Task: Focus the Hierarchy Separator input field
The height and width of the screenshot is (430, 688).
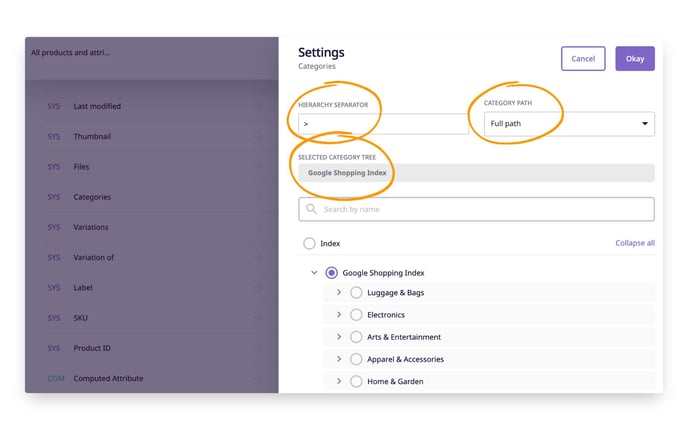Action: pos(383,124)
